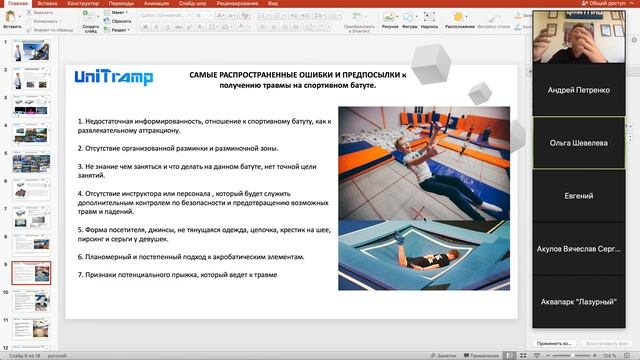640x360 pixels.
Task: Toggle strikethrough formatting
Action: 178,27
